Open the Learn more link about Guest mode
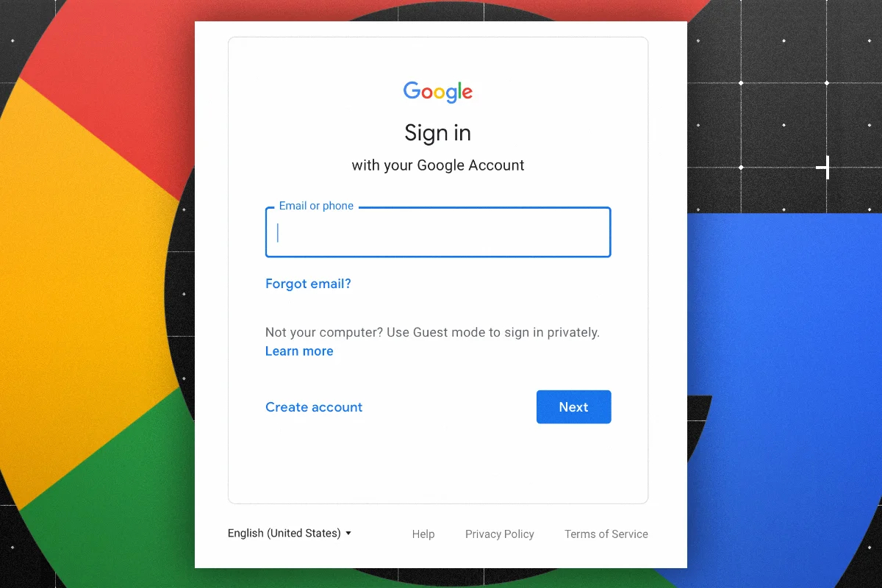This screenshot has height=588, width=882. pyautogui.click(x=299, y=351)
